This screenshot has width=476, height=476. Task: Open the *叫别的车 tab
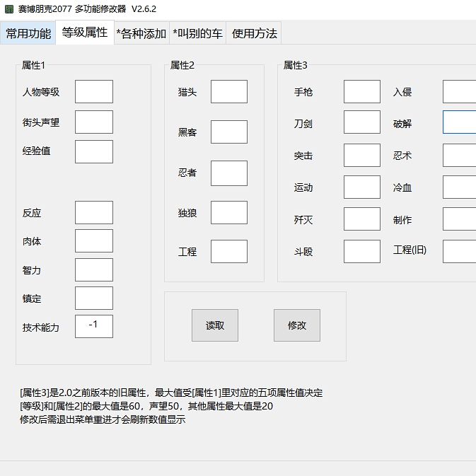pyautogui.click(x=197, y=33)
